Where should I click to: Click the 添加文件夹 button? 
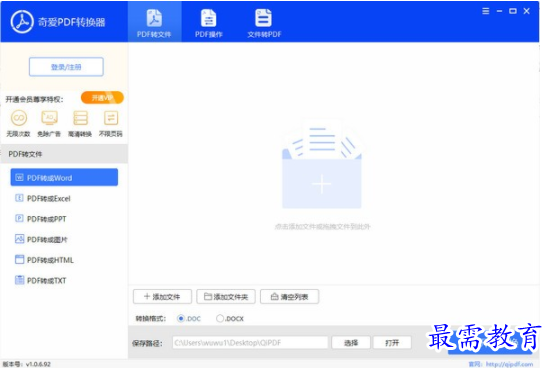pyautogui.click(x=226, y=297)
